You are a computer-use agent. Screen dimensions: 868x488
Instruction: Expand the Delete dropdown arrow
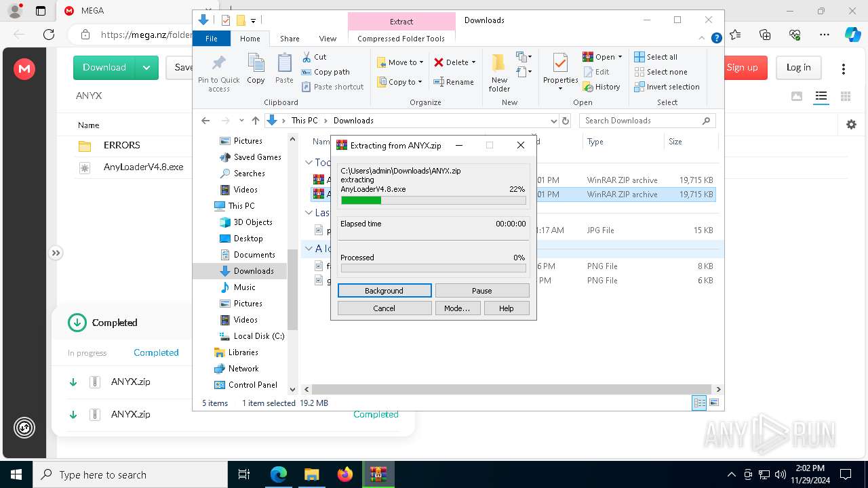click(x=473, y=62)
